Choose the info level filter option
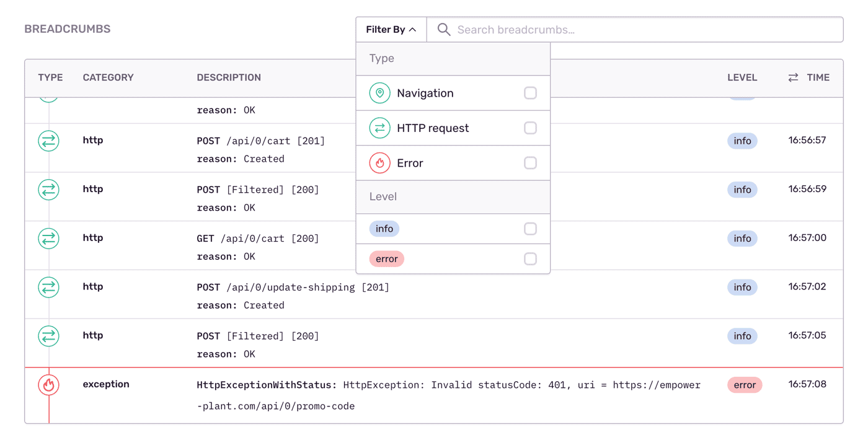The image size is (868, 440). tap(384, 229)
